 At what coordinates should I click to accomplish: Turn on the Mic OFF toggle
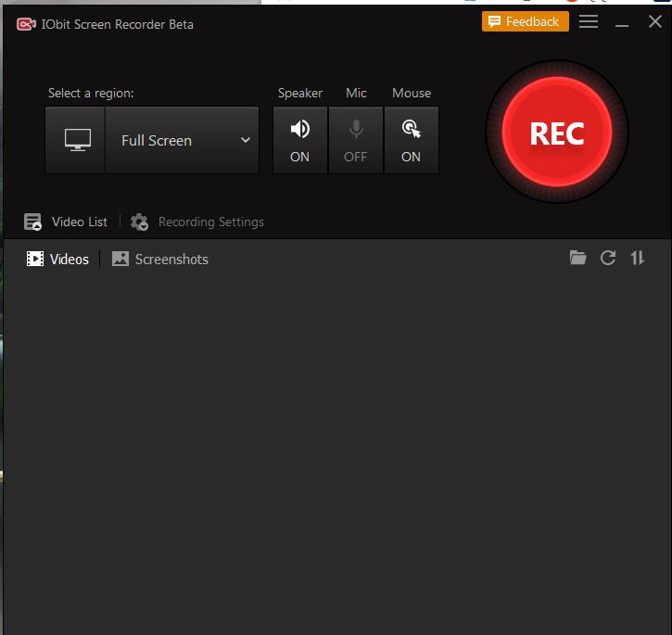click(356, 140)
